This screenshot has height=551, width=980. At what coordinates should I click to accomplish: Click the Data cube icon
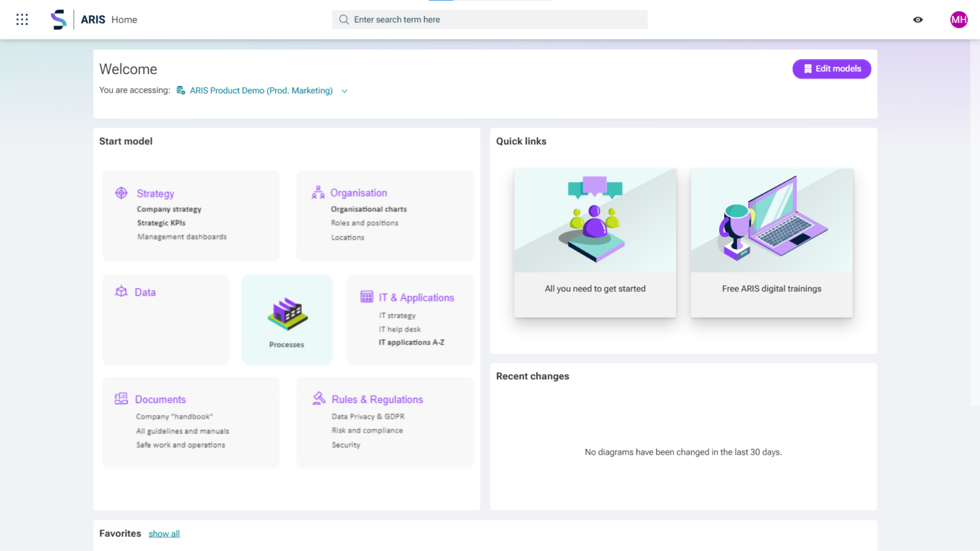pos(121,292)
